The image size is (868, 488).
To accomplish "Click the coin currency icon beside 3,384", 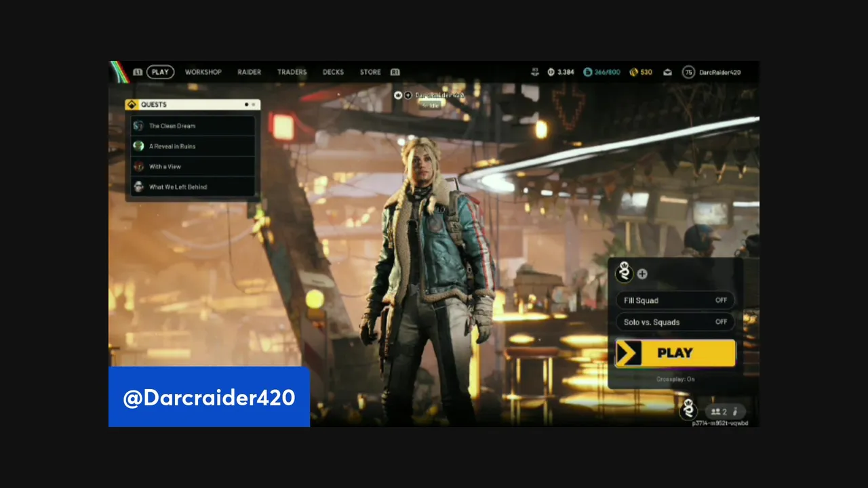I will pos(551,72).
